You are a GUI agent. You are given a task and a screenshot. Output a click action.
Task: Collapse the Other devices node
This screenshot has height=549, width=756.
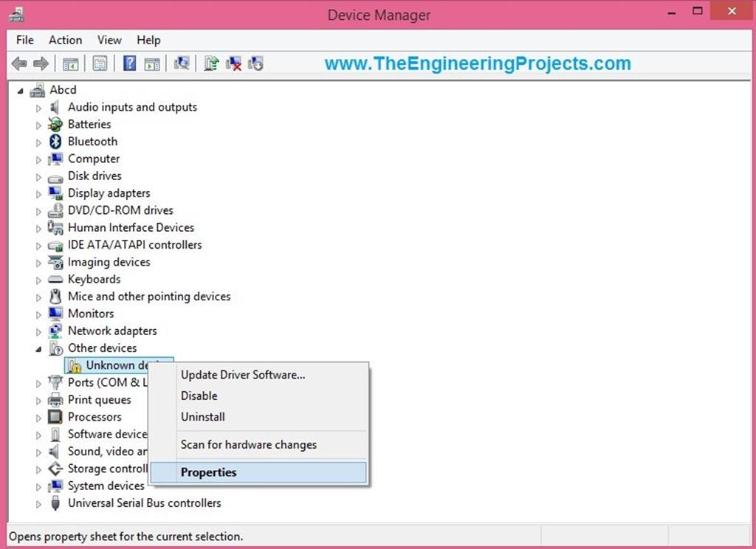click(38, 348)
